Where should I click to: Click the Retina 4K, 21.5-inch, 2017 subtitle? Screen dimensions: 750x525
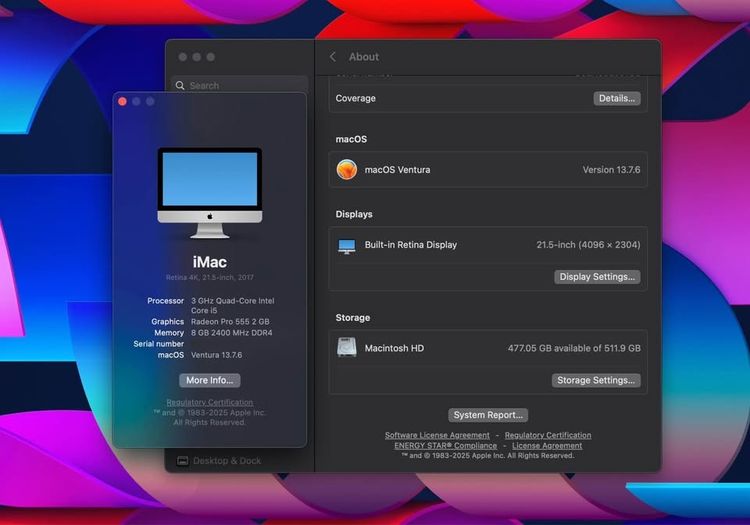tap(210, 277)
